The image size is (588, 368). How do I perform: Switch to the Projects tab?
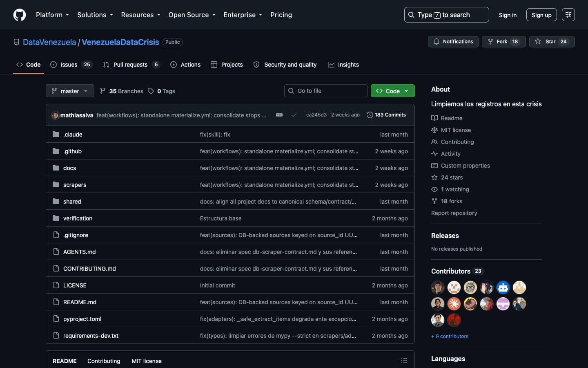(x=227, y=65)
